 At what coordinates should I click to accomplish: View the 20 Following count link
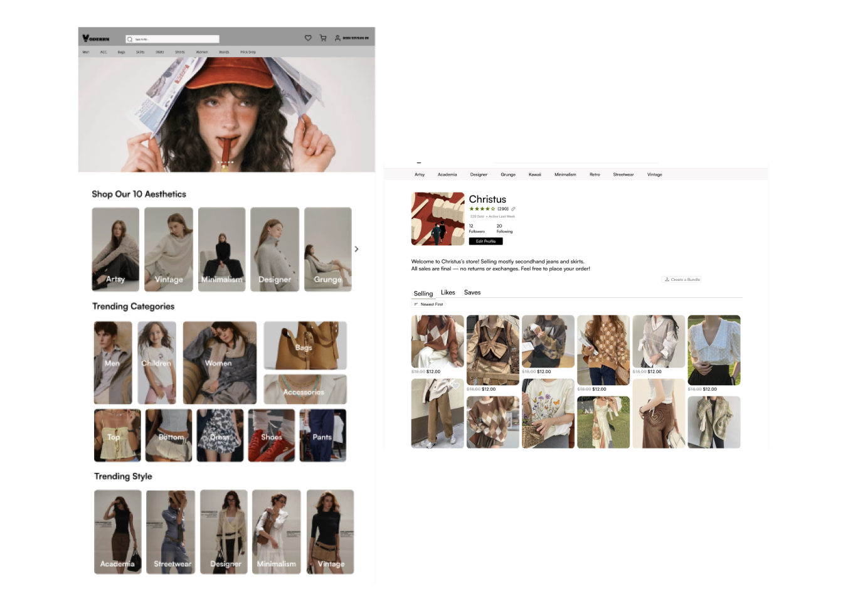click(504, 228)
